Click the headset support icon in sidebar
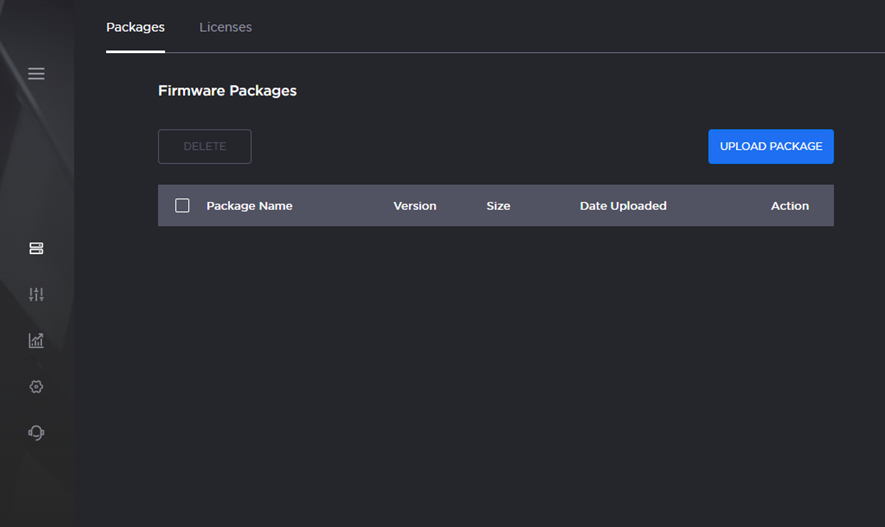Screen dimensions: 885x527 [x=36, y=433]
